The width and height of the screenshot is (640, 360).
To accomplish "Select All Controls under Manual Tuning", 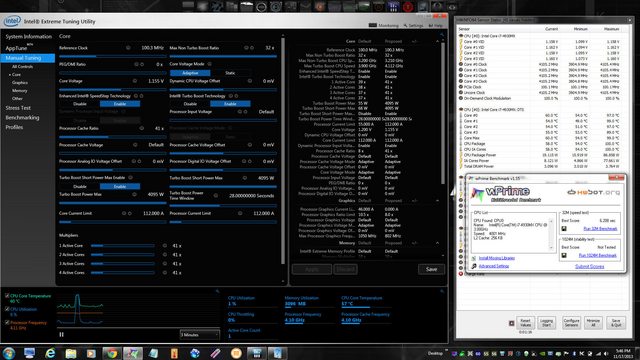I will click(22, 67).
